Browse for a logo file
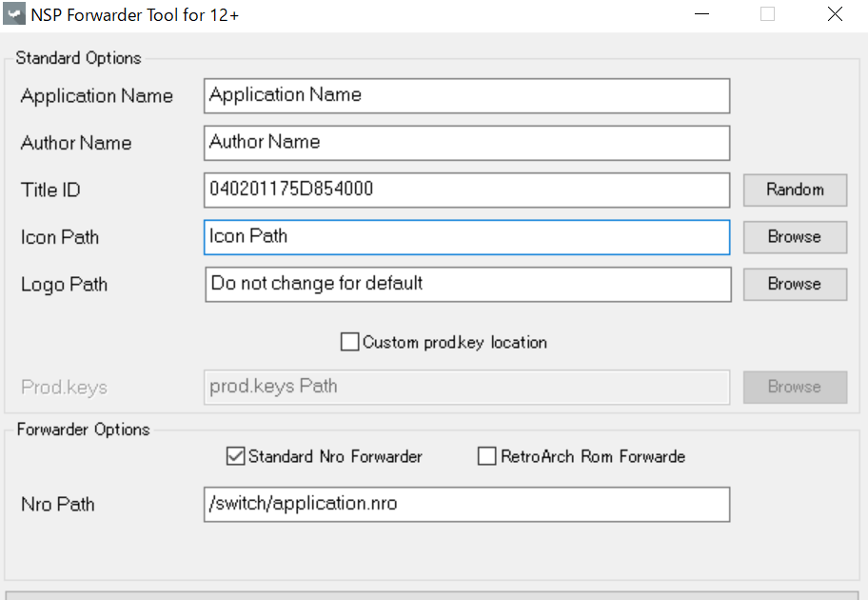Screen dimensions: 868x600 tap(795, 284)
